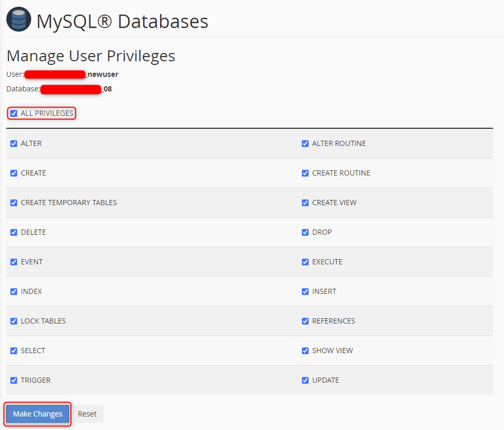Toggle the SHOW VIEW checkbox

(x=305, y=351)
